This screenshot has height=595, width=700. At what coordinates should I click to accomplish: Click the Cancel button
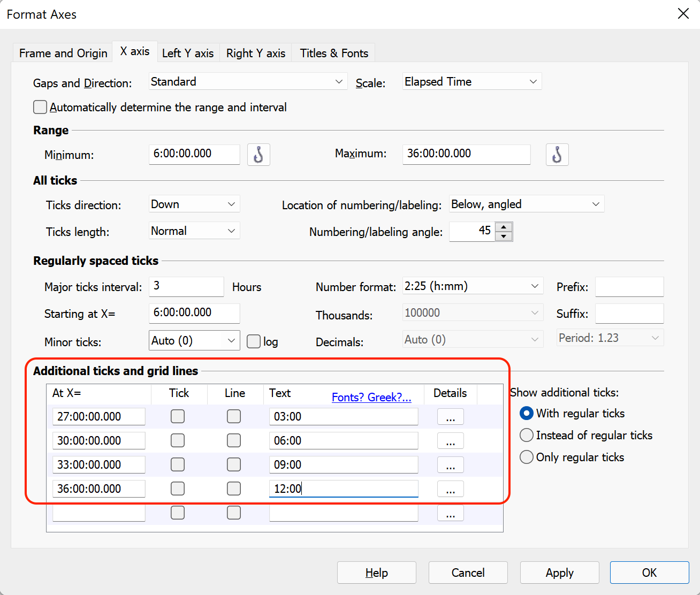tap(468, 573)
